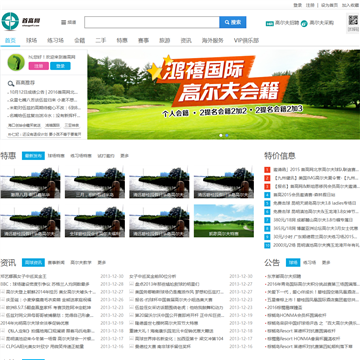Image resolution: width=360 pixels, height=360 pixels.
Task: Click 更多 in the 资讯 section
Action: point(102,263)
